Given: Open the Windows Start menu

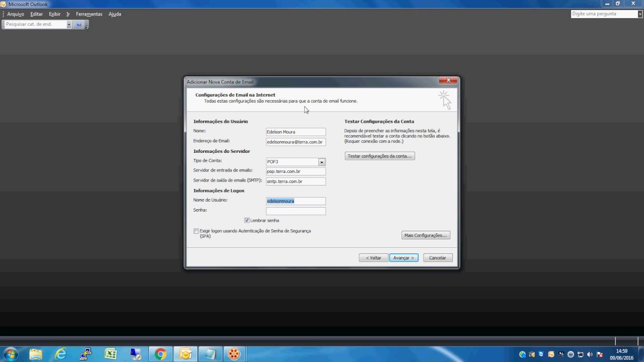Looking at the screenshot, I should coord(10,354).
